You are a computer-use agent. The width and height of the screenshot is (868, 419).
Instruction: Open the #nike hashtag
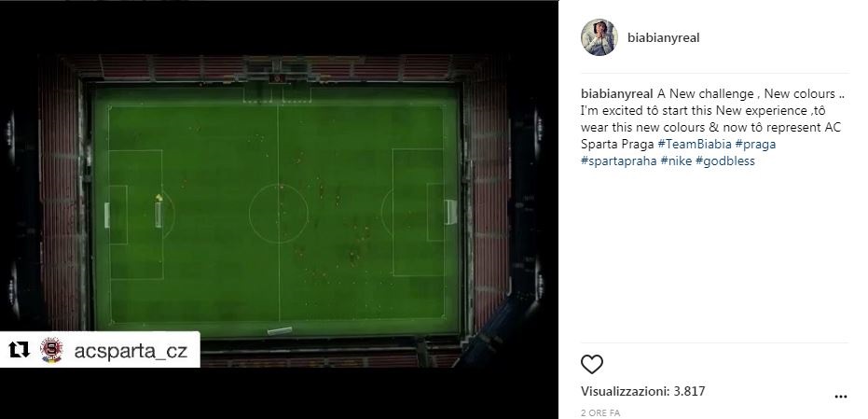point(676,161)
